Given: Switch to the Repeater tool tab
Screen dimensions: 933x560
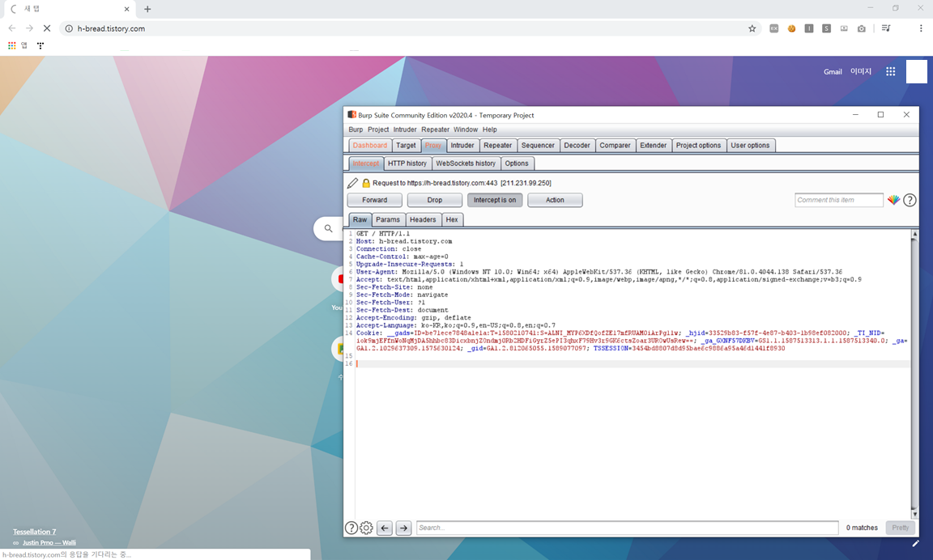Looking at the screenshot, I should click(x=498, y=146).
